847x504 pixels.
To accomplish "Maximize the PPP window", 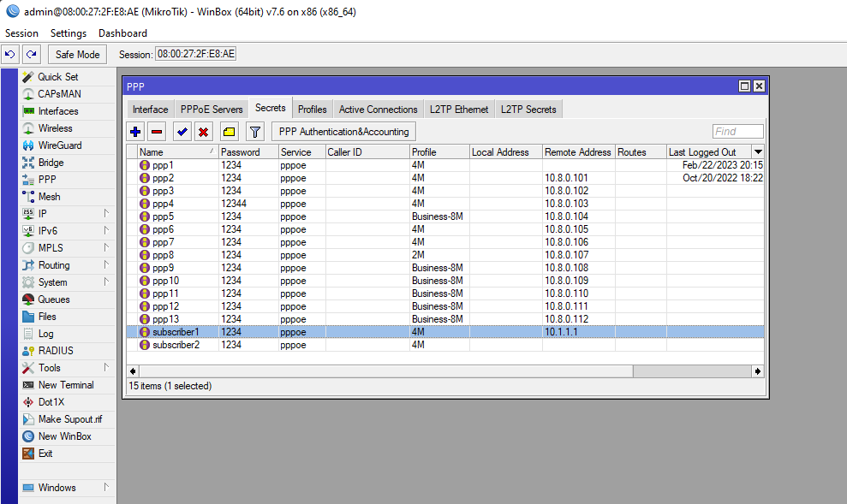I will click(x=744, y=86).
